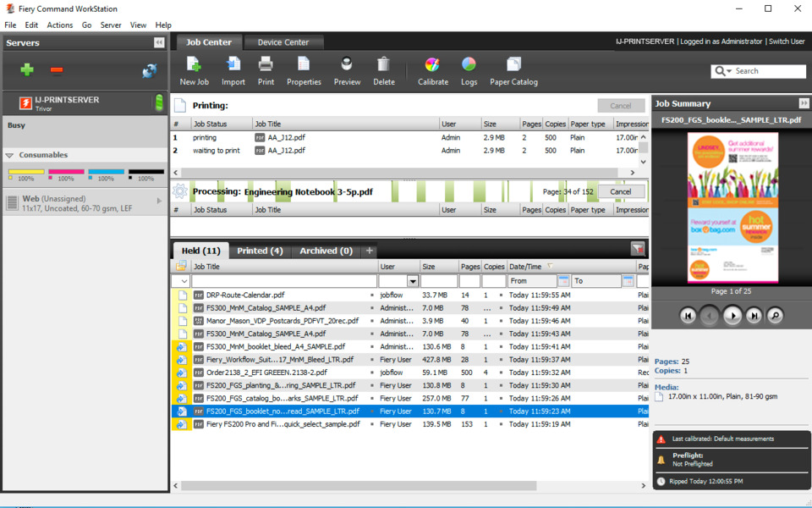
Task: Collapse the Servers panel
Action: tap(159, 42)
